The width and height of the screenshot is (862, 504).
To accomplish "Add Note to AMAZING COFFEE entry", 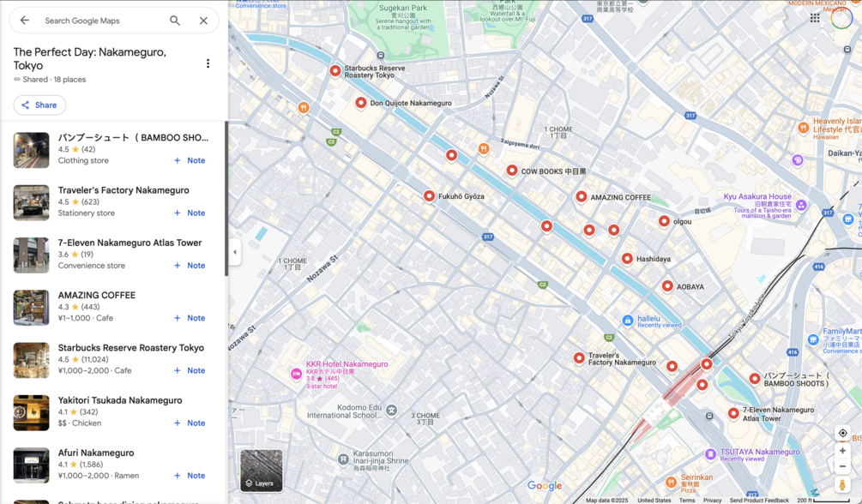I will (x=190, y=318).
